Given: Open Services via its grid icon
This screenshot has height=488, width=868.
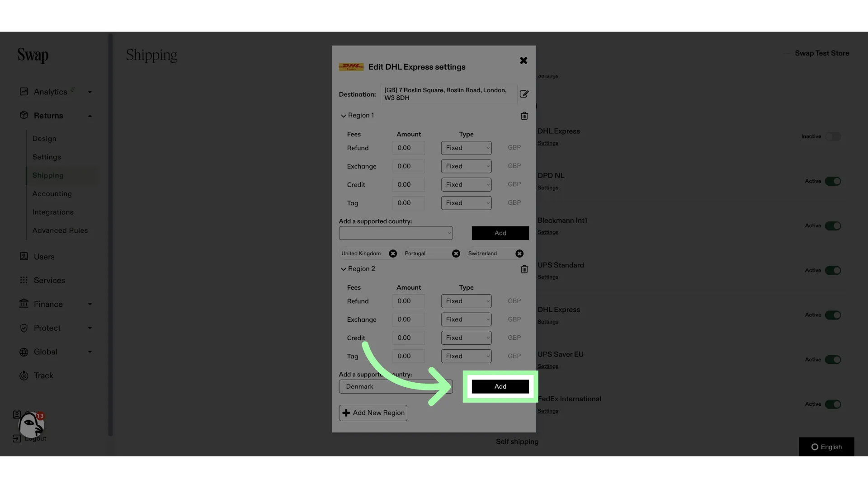Looking at the screenshot, I should pos(24,280).
